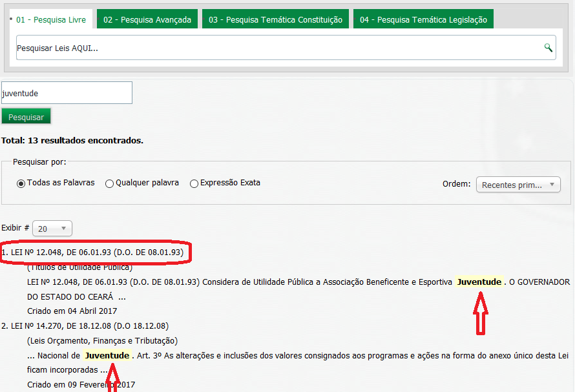
Task: Enable the "Qualquer palavra" search option
Action: coord(109,183)
